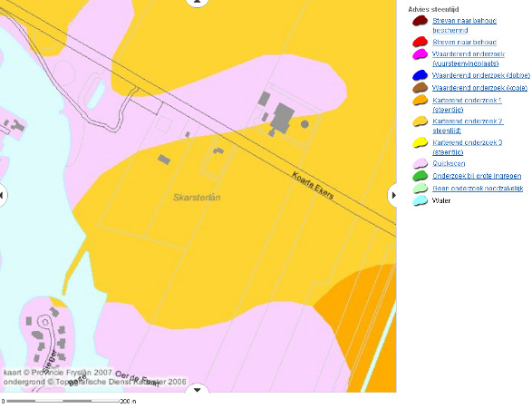Click the magenta legend swatch
The height and width of the screenshot is (408, 532).
[420, 54]
